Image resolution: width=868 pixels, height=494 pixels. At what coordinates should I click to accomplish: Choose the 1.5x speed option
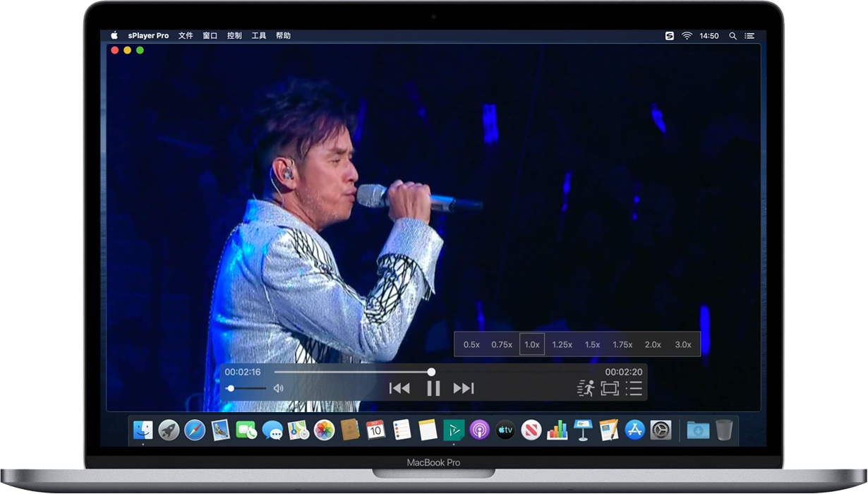click(x=592, y=344)
